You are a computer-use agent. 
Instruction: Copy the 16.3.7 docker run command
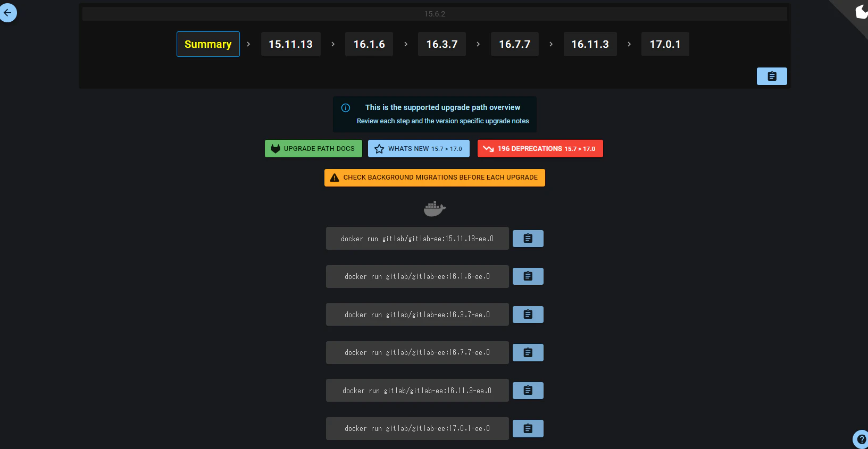click(528, 315)
